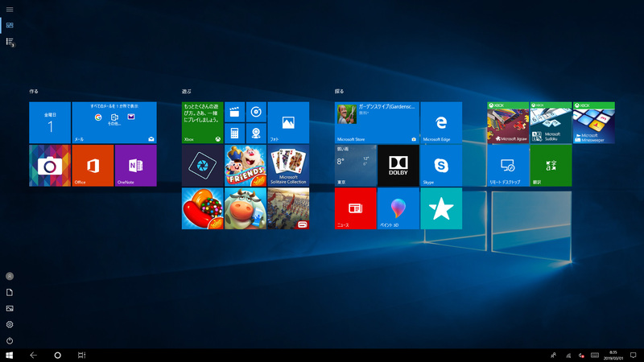Open the Gameloft army game tile
Image resolution: width=644 pixels, height=362 pixels.
pos(288,208)
